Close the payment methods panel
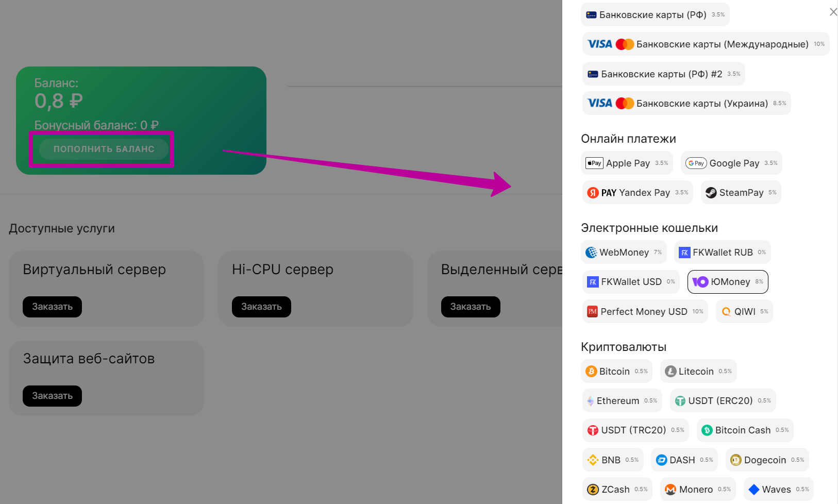This screenshot has width=838, height=504. [833, 12]
